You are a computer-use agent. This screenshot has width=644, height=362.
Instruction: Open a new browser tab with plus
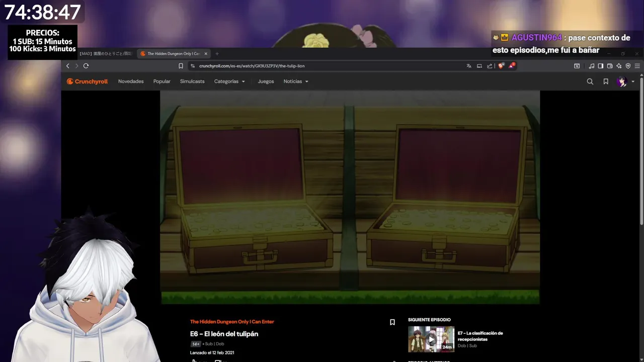coord(217,54)
